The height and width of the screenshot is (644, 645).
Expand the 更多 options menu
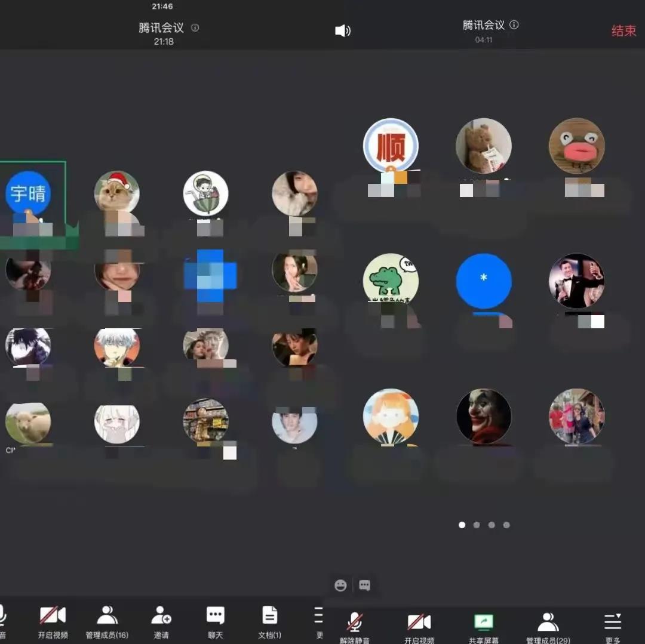[x=612, y=624]
